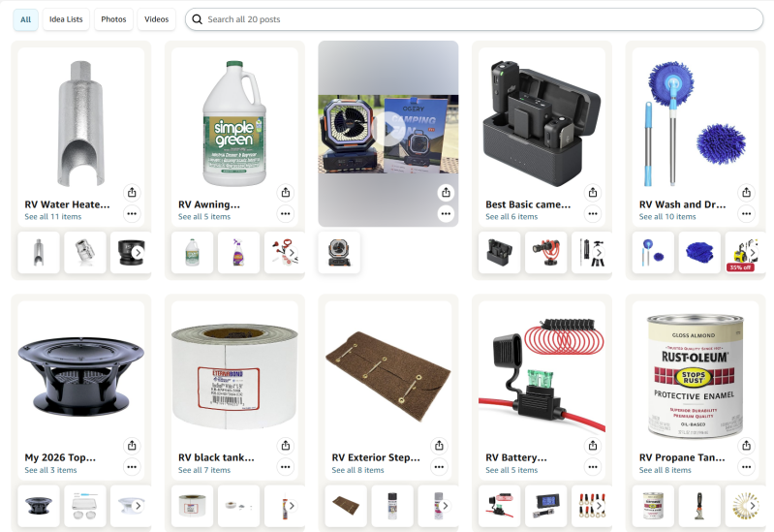Image resolution: width=774 pixels, height=532 pixels.
Task: Share the RV black tank list
Action: pyautogui.click(x=286, y=446)
